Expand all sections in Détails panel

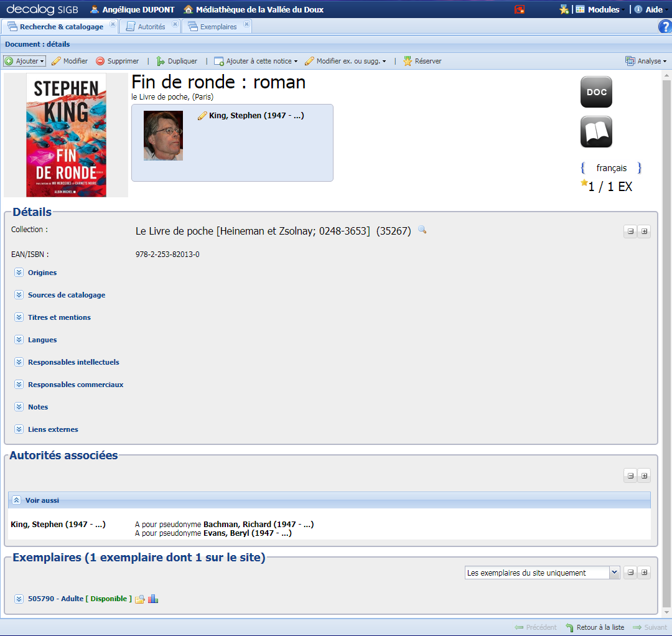tap(644, 231)
